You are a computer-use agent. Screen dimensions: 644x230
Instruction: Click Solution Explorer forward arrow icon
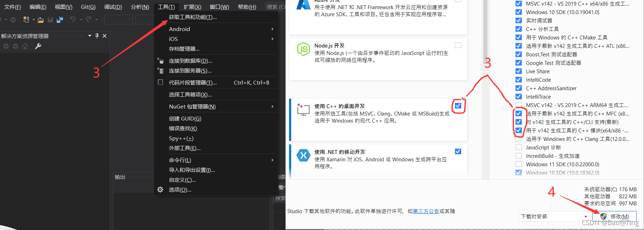coord(15,46)
